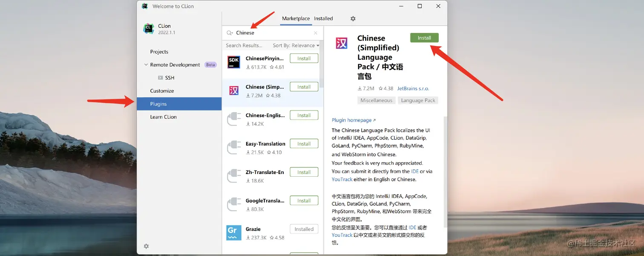The image size is (644, 256).
Task: Select Plugins in the sidebar
Action: [179, 104]
